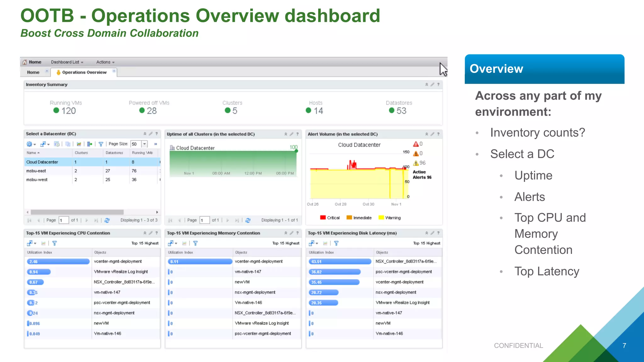The width and height of the screenshot is (644, 362).
Task: Sort datacenter list by Datastores column
Action: [x=116, y=153]
